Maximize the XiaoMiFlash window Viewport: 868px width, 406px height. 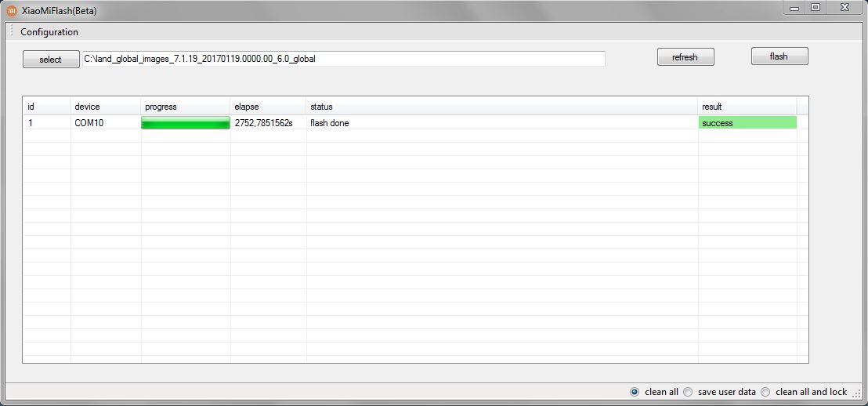click(x=815, y=7)
